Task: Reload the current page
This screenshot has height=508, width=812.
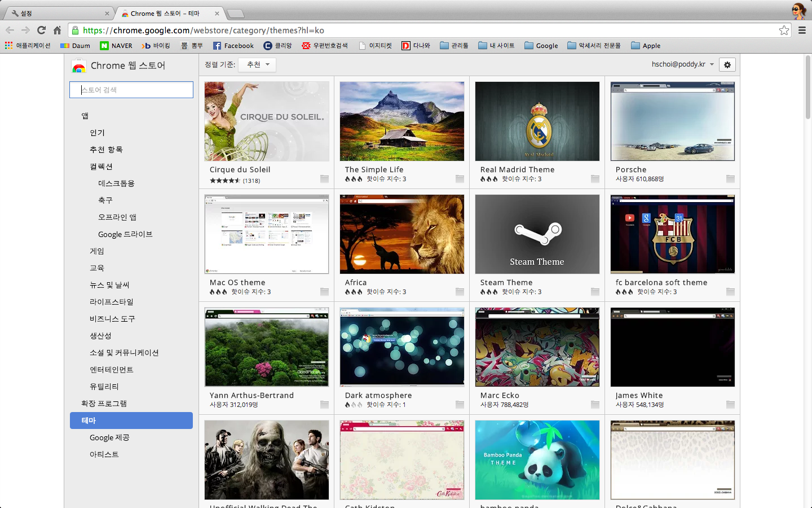Action: pos(41,30)
